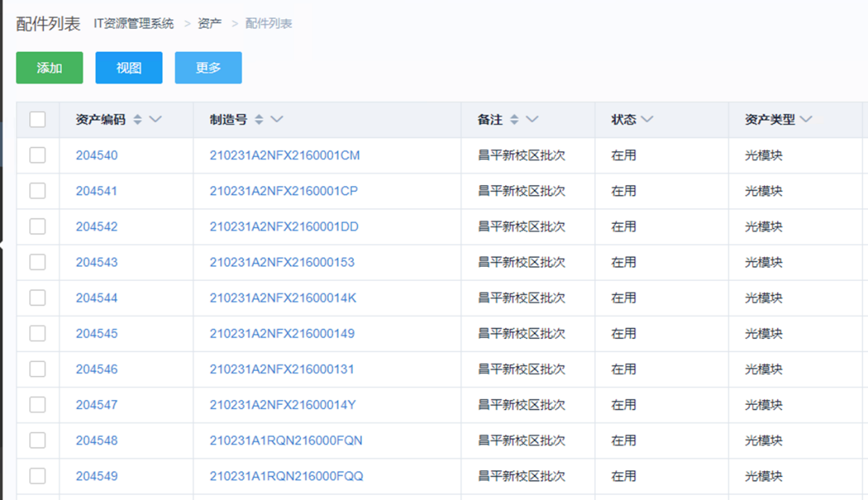Open asset code 204542
This screenshot has width=868, height=500.
(x=96, y=226)
